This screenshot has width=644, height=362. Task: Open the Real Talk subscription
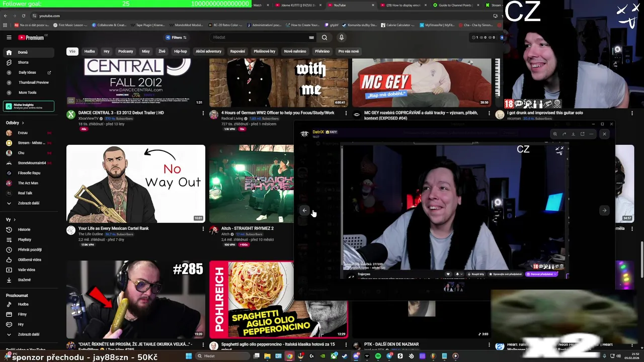28,193
